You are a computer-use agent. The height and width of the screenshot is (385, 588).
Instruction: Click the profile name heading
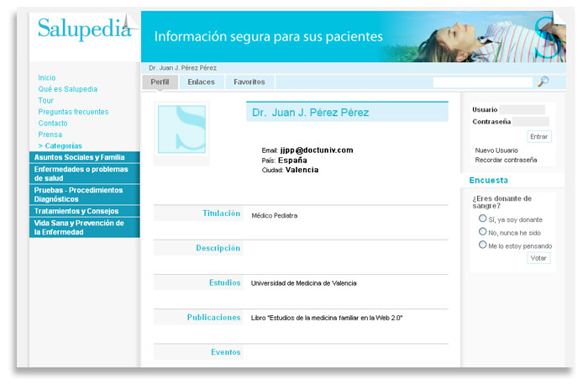tap(311, 112)
